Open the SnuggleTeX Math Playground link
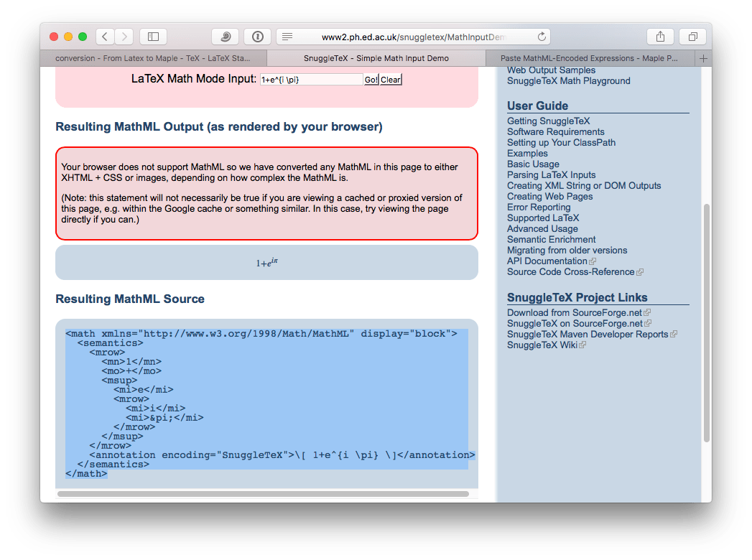This screenshot has height=560, width=752. (568, 80)
